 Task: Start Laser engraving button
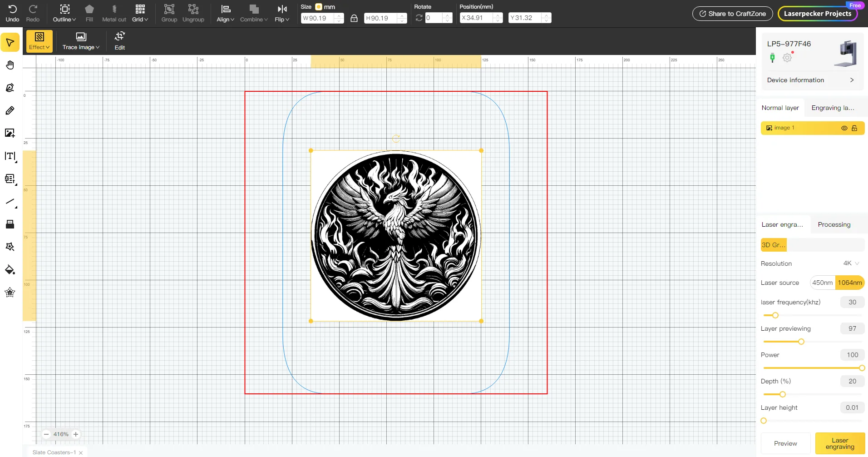[840, 444]
